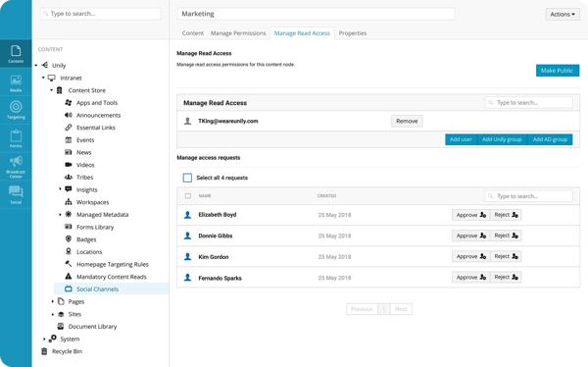The width and height of the screenshot is (588, 367).
Task: Collapse the Unily root node
Action: 36,66
